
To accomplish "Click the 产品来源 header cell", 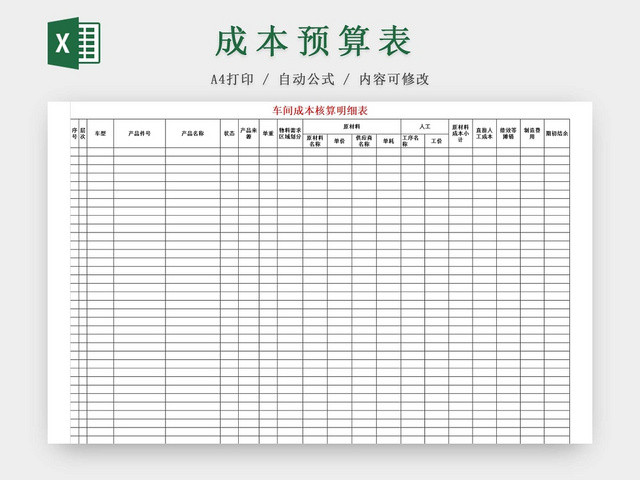I will (x=249, y=133).
